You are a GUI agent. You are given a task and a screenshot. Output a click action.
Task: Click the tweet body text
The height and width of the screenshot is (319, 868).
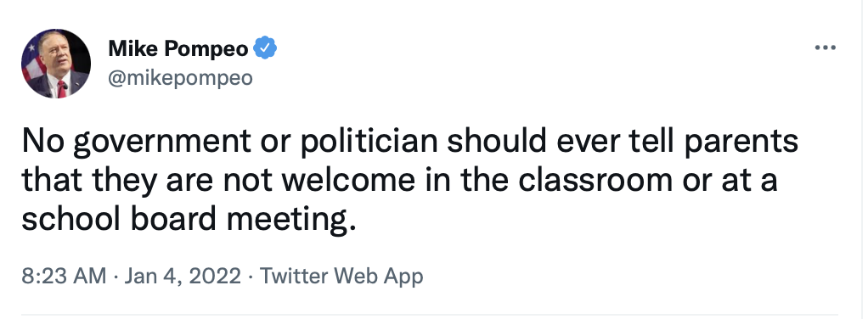(x=409, y=181)
